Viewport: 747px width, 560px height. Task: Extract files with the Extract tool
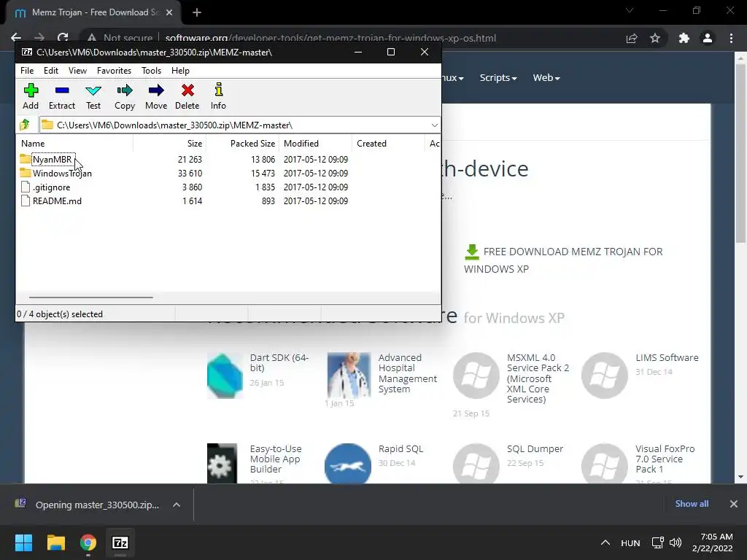click(62, 96)
